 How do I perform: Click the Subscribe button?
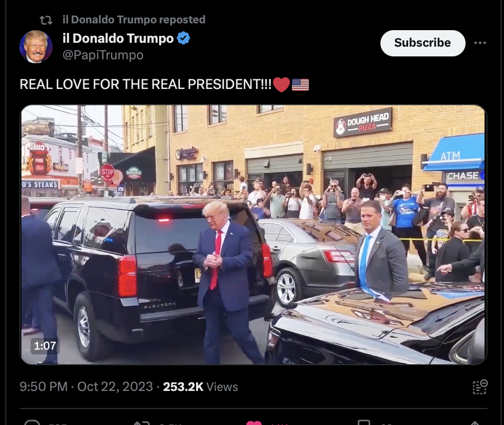[x=423, y=43]
